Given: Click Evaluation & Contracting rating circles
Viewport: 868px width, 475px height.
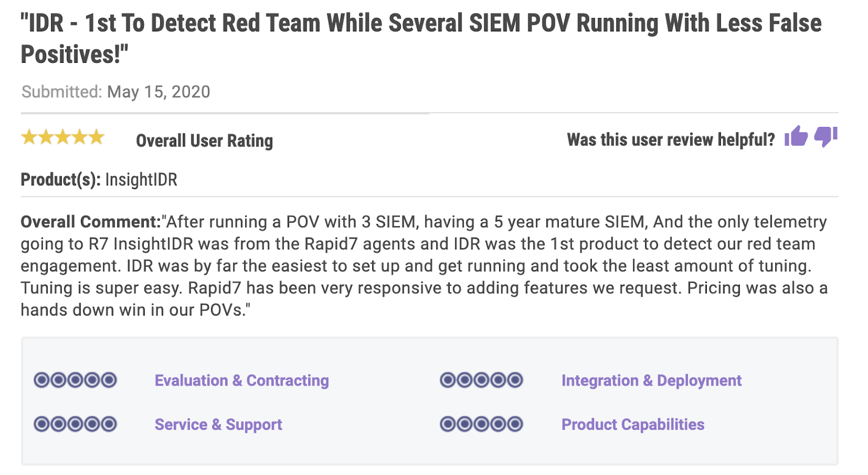Looking at the screenshot, I should (x=75, y=380).
